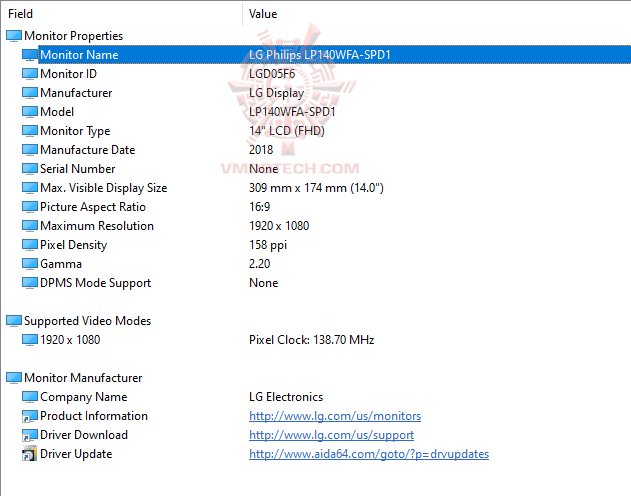Click the value 309 mm x 174 mm (14.0")
The height and width of the screenshot is (496, 631).
(x=316, y=188)
